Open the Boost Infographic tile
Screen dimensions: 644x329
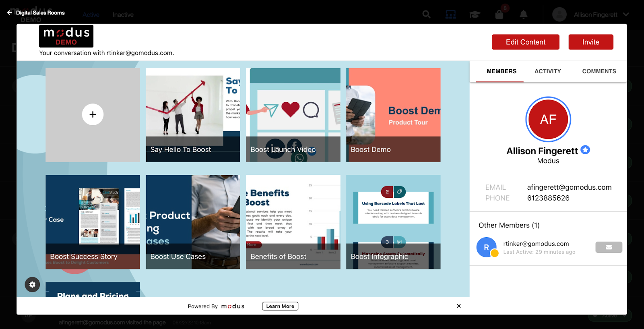click(393, 221)
